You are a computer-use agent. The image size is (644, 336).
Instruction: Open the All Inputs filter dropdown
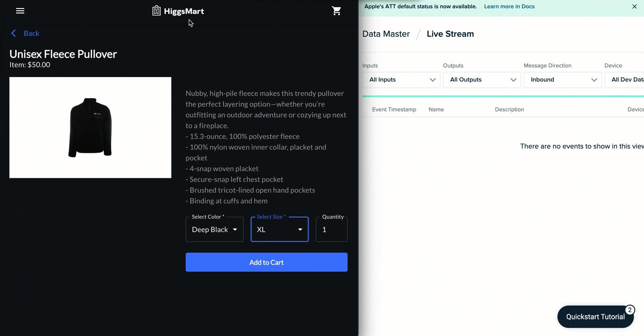pos(401,80)
